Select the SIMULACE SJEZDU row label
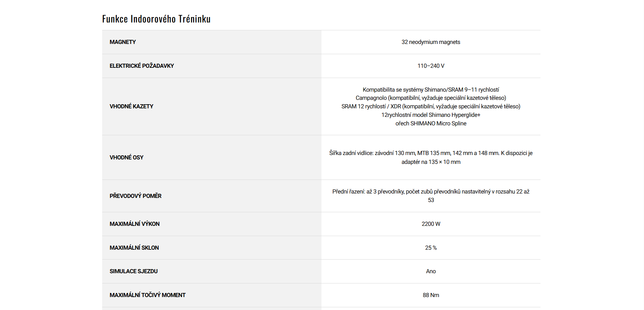 pyautogui.click(x=133, y=271)
